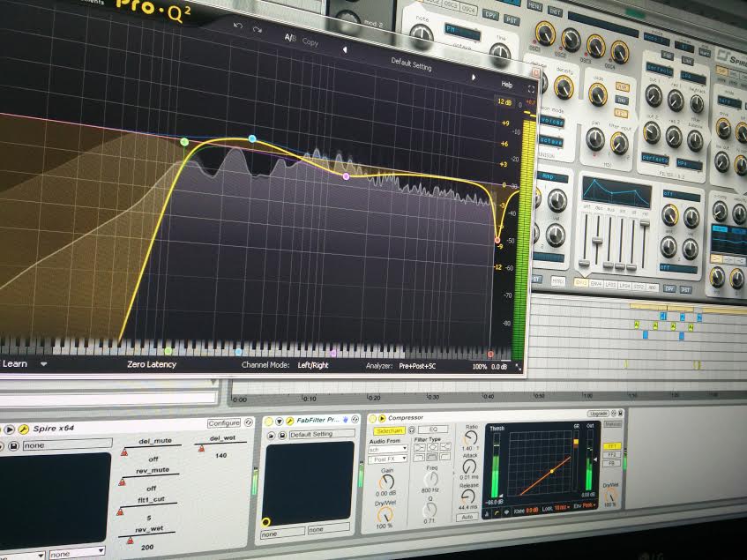Toggle the Compressor device activator
The width and height of the screenshot is (747, 560).
372,419
